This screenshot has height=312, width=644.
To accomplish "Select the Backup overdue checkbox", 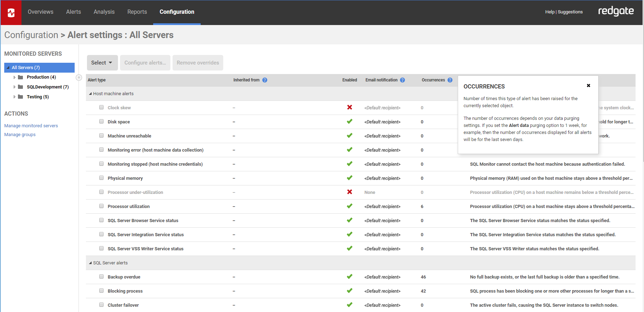I will [101, 276].
